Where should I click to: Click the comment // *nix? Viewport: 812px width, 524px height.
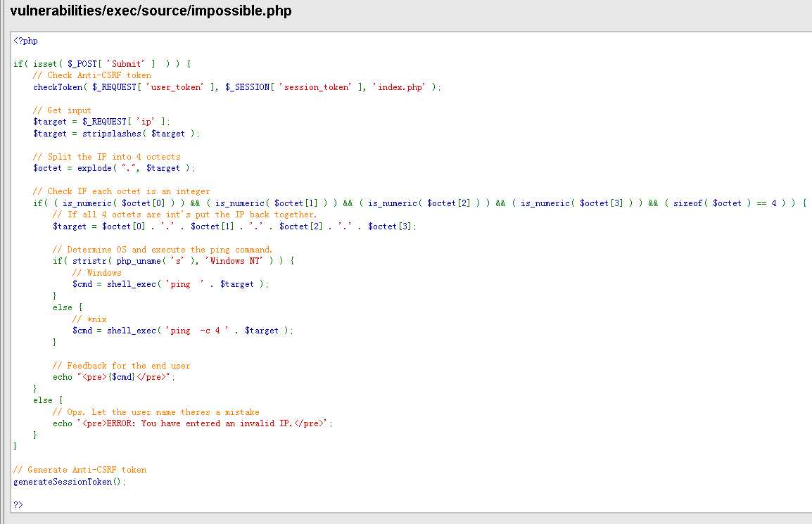tap(89, 319)
